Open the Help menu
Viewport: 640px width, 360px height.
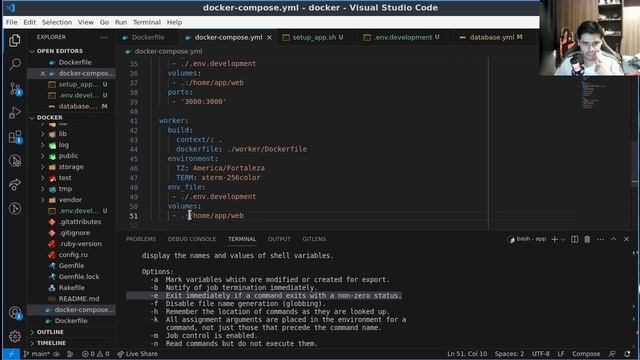coord(174,22)
